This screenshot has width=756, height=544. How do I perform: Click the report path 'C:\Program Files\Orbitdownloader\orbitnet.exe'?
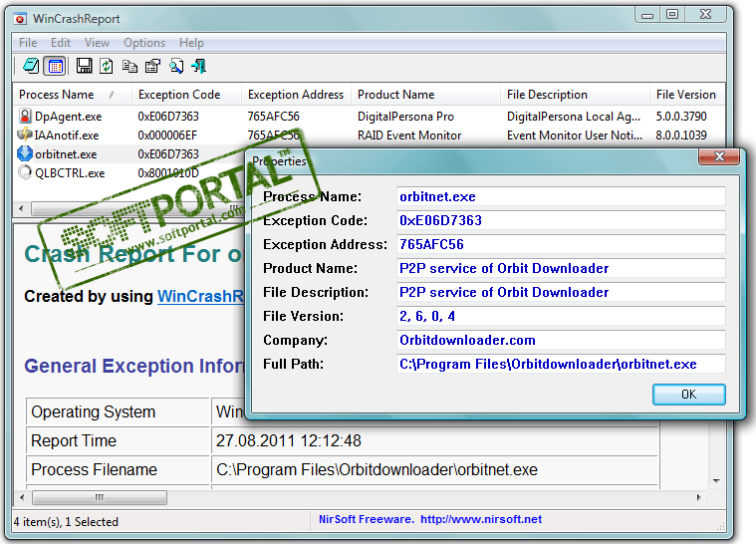pos(377,469)
